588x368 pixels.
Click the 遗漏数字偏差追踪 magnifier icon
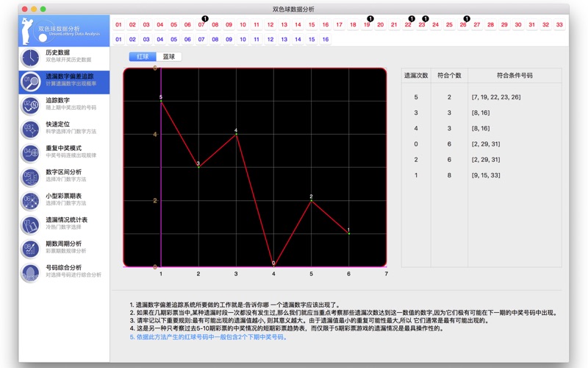[x=30, y=82]
